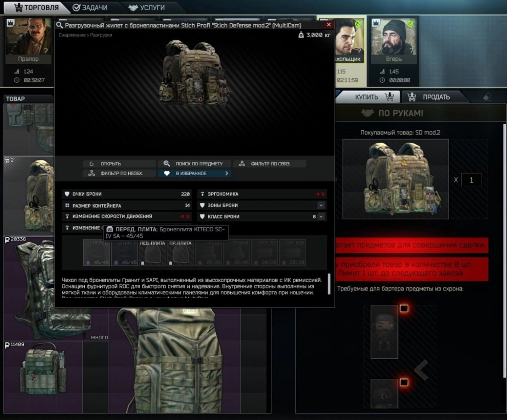Click the purchase quantity field showing 1

pyautogui.click(x=471, y=179)
